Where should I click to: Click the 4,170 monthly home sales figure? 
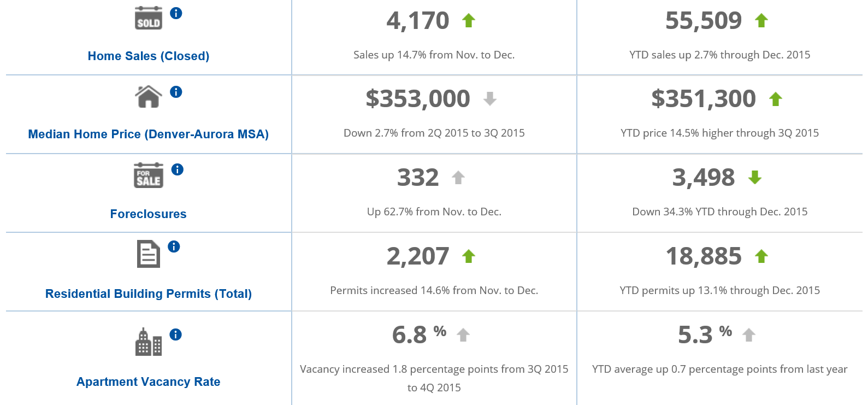pos(418,21)
